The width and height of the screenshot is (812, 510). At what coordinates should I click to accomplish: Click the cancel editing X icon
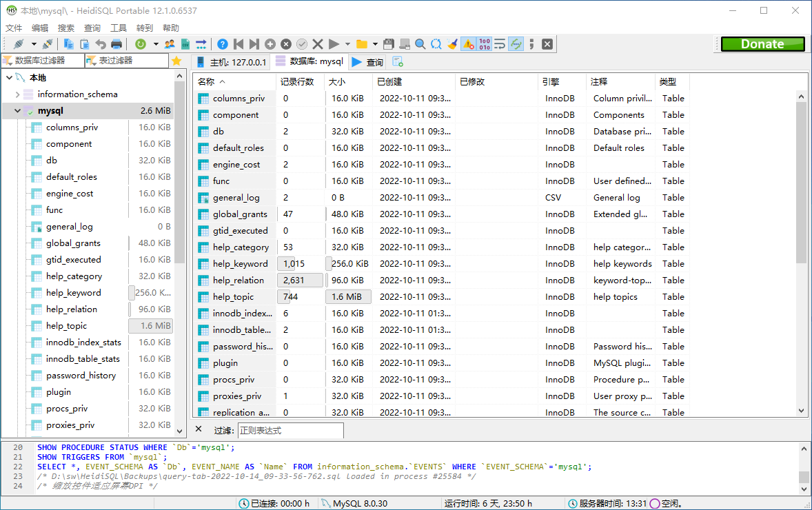[x=318, y=44]
